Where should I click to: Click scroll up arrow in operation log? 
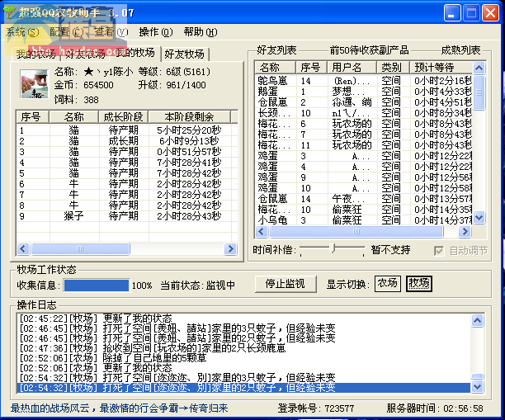tap(477, 320)
